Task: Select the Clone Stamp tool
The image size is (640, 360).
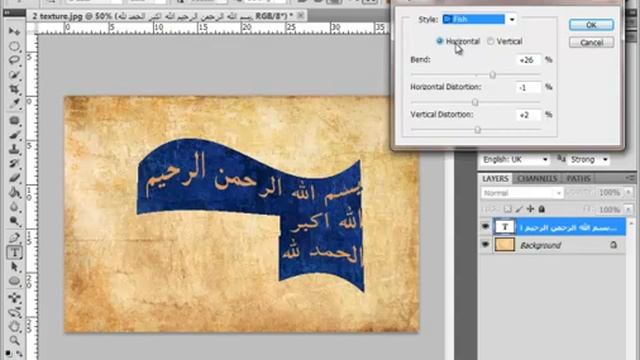Action: pos(14,149)
